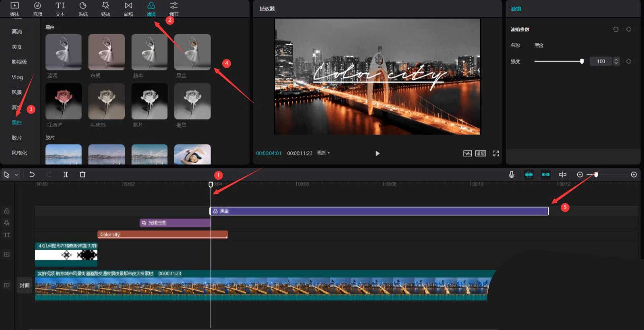Click the undo arrow in timeline toolbar
Screen dimensions: 644x330
click(32, 174)
